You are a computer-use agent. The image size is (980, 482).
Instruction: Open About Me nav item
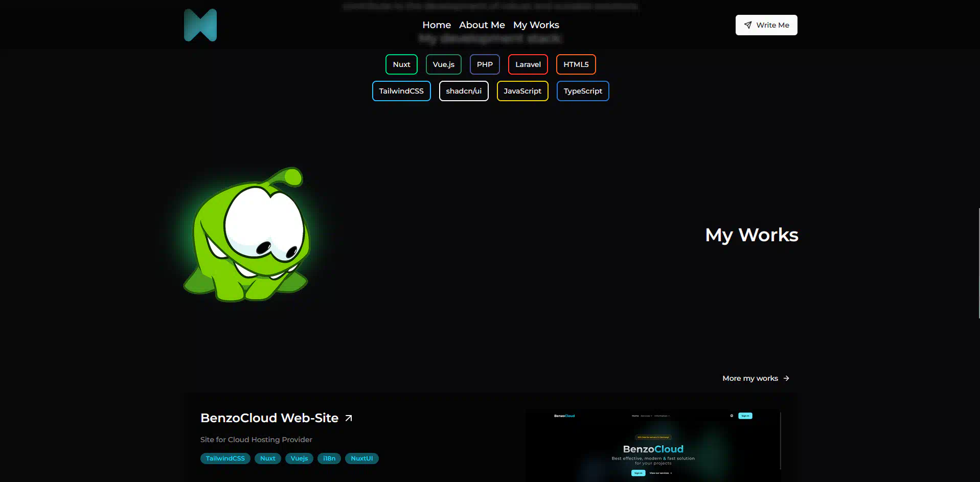[x=482, y=25]
